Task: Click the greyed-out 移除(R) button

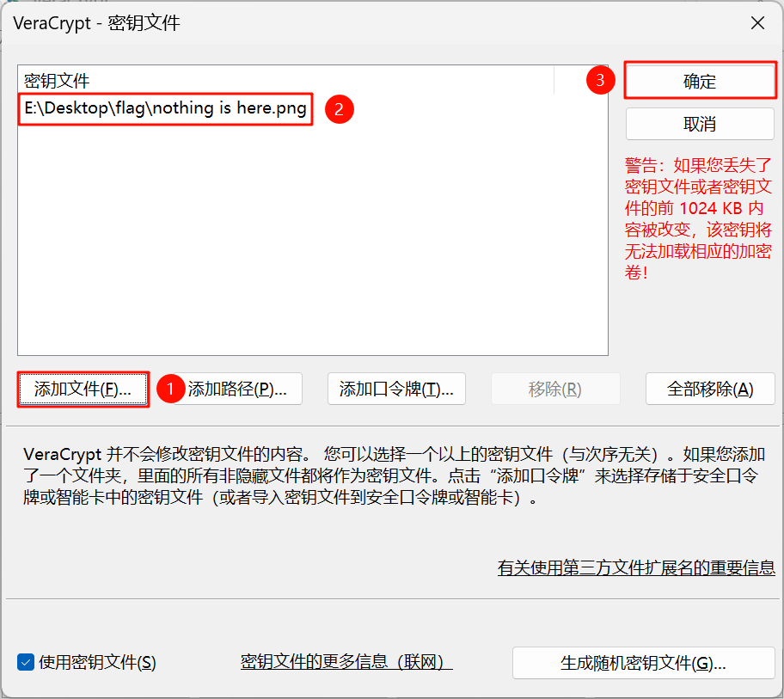Action: [555, 389]
